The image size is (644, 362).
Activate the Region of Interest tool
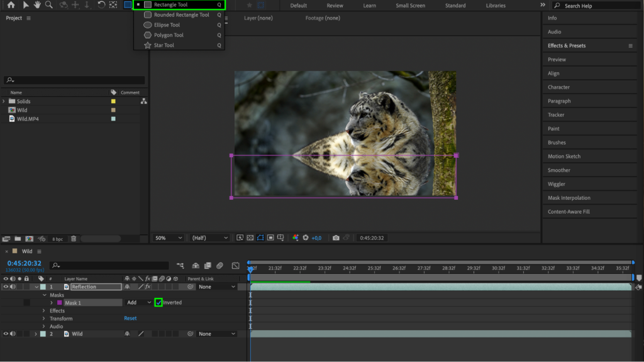pyautogui.click(x=271, y=238)
